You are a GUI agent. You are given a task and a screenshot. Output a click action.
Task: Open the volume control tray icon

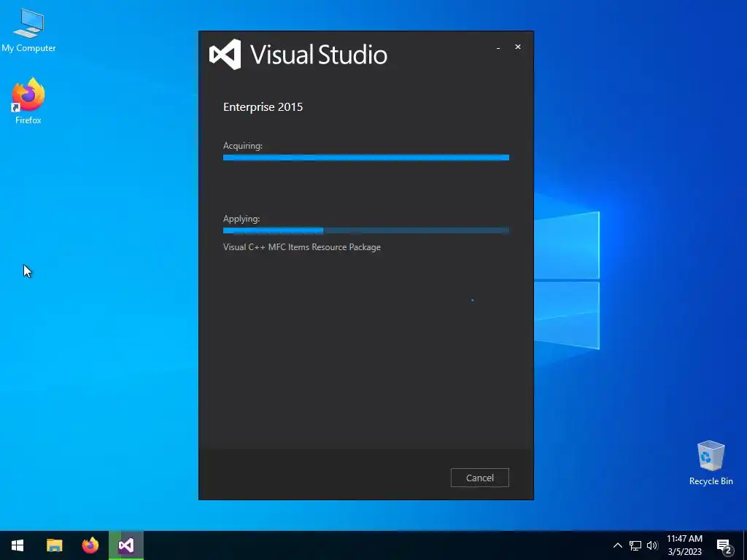click(x=652, y=545)
